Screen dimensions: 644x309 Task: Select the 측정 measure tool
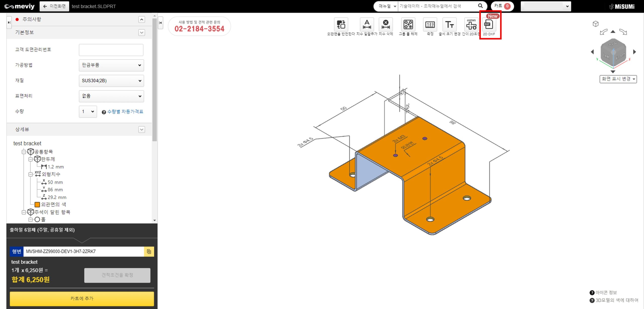(x=430, y=25)
